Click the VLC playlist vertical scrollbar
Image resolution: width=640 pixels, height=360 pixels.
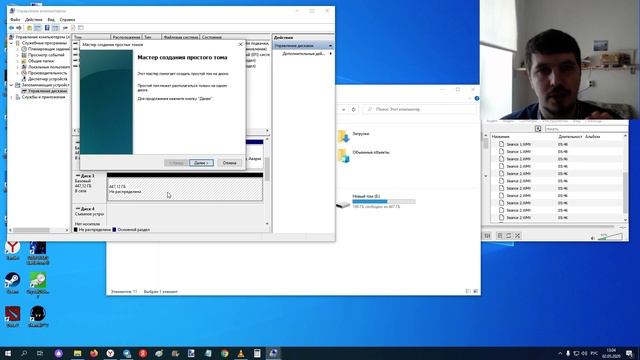click(626, 178)
